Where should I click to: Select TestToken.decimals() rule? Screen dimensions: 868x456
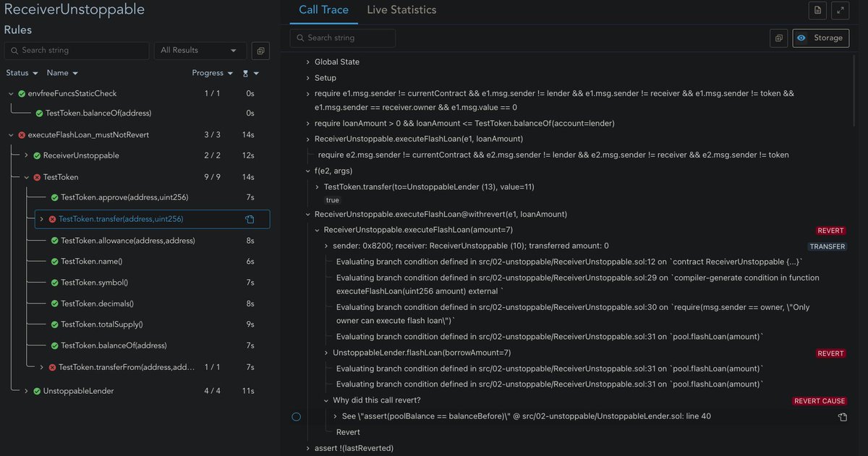[x=97, y=304]
